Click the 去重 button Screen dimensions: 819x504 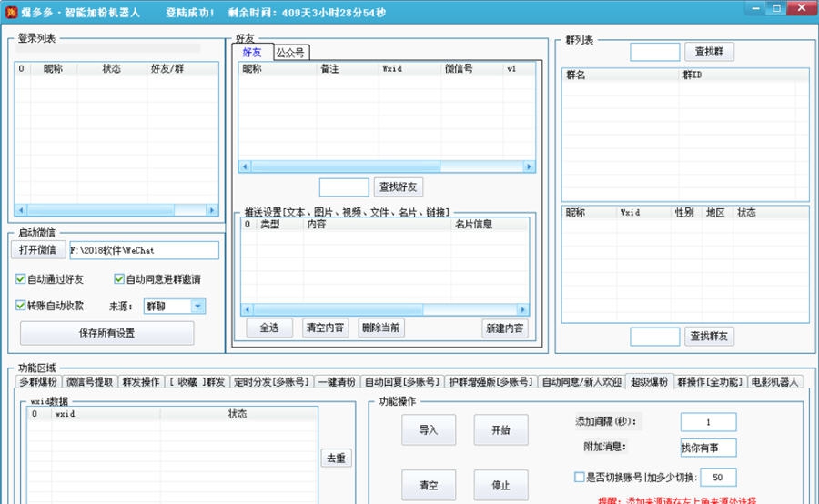337,458
